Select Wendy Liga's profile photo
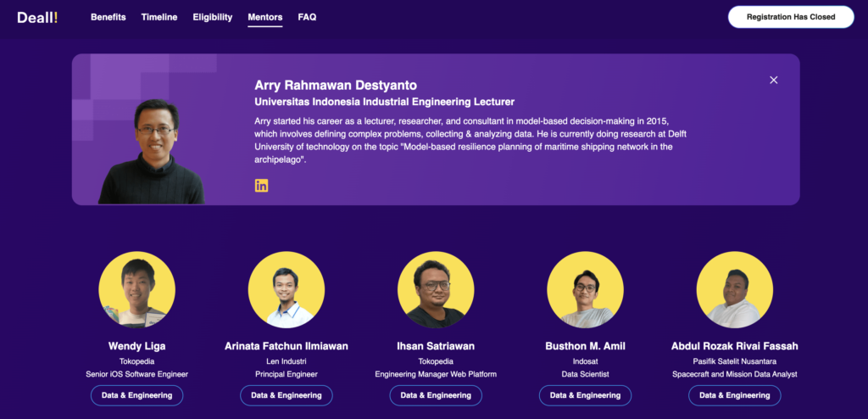 [136, 290]
